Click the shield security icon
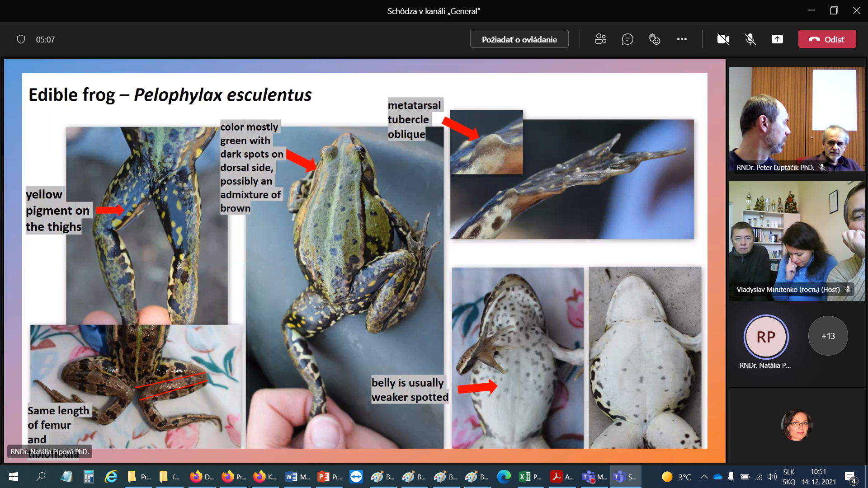The width and height of the screenshot is (868, 488). pyautogui.click(x=21, y=39)
